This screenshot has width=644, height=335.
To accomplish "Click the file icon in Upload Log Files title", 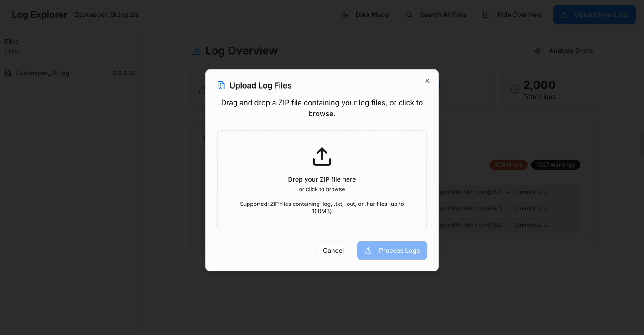I will [221, 85].
